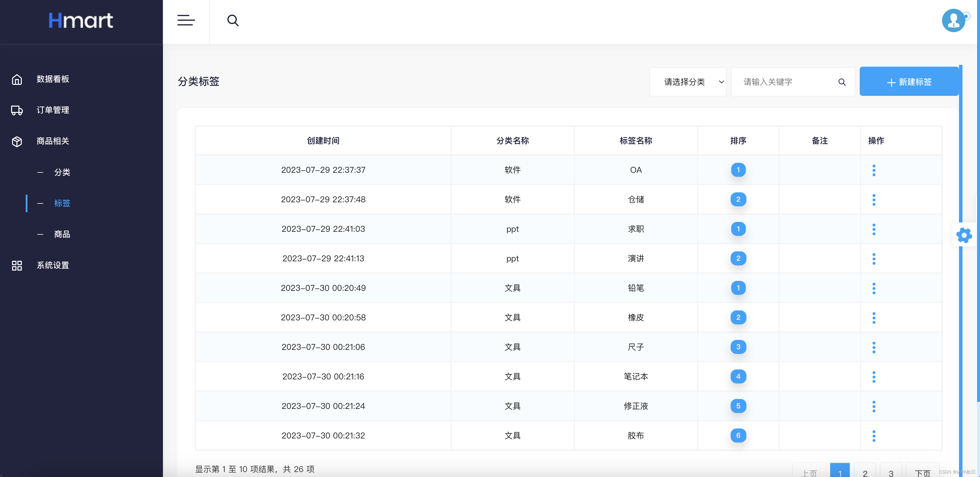Open the 请选择分类 category dropdown
This screenshot has width=980, height=477.
coord(688,82)
